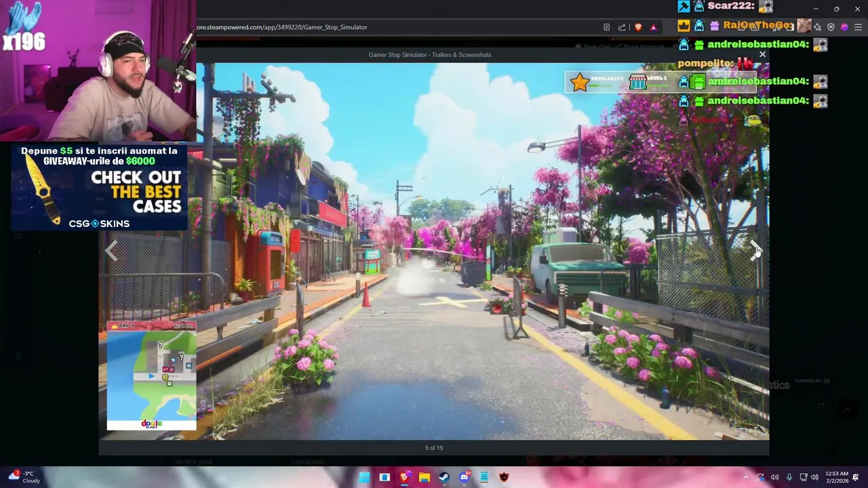
Task: Restore down the browser window
Action: (837, 9)
